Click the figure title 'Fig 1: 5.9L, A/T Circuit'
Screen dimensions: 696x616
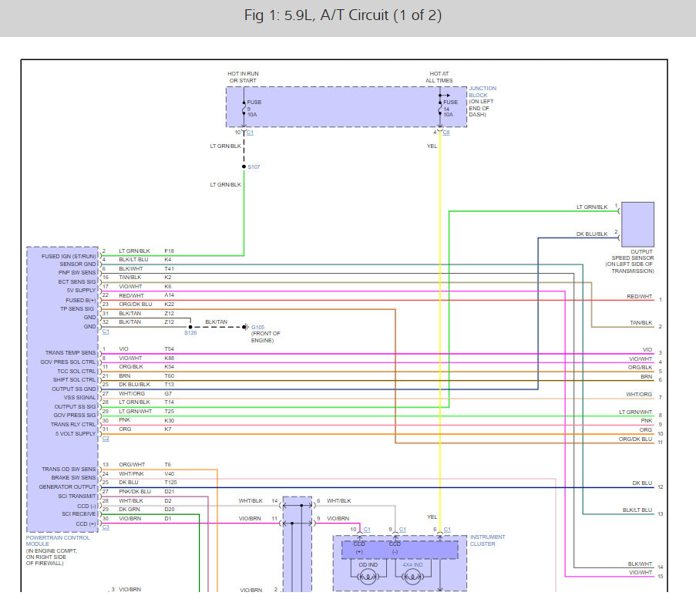coord(343,15)
